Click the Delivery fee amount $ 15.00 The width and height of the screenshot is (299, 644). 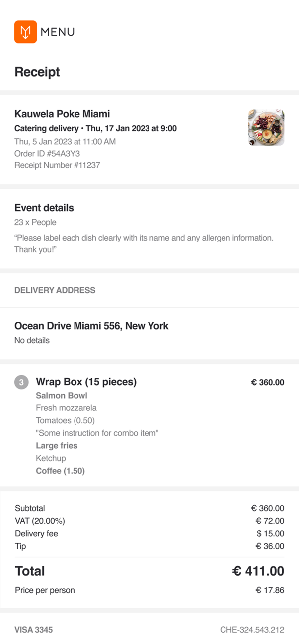pyautogui.click(x=270, y=534)
